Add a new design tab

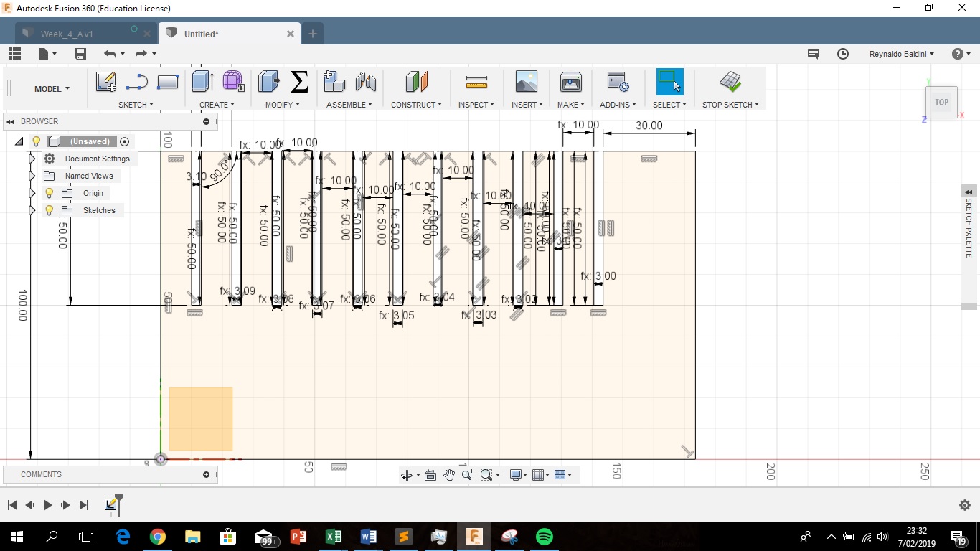(x=313, y=34)
